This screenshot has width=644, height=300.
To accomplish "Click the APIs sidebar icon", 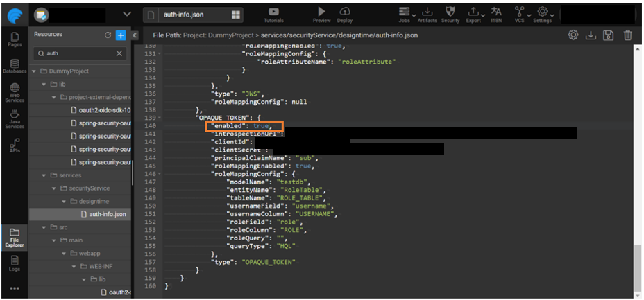I will point(15,145).
